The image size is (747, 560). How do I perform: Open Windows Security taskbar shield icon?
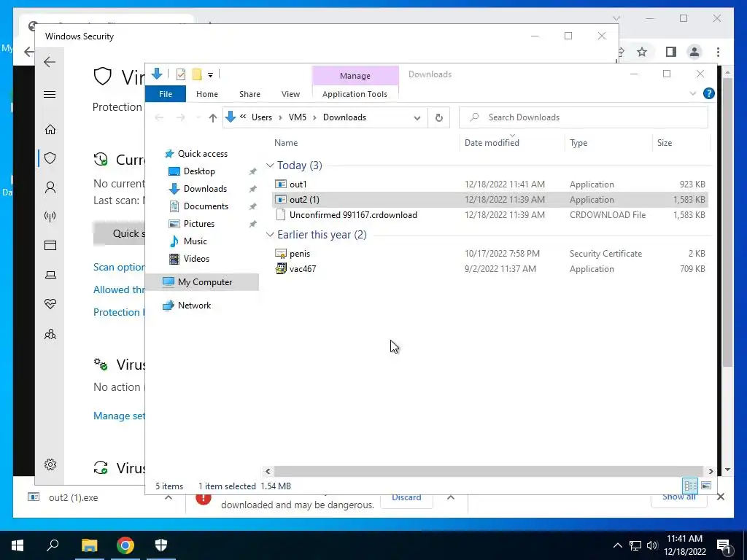pyautogui.click(x=161, y=545)
